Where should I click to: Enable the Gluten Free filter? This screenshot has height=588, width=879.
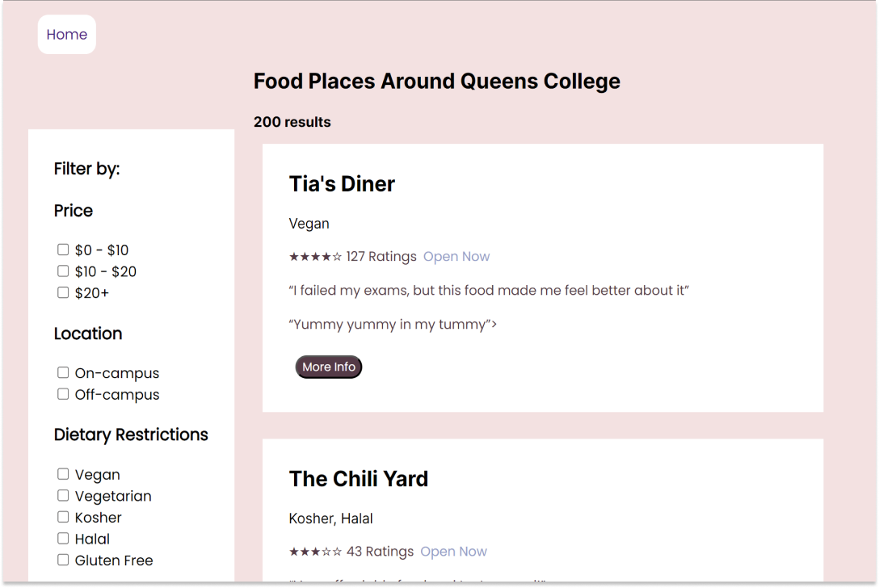63,560
